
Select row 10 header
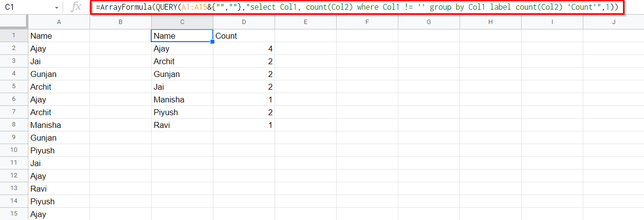[14, 150]
